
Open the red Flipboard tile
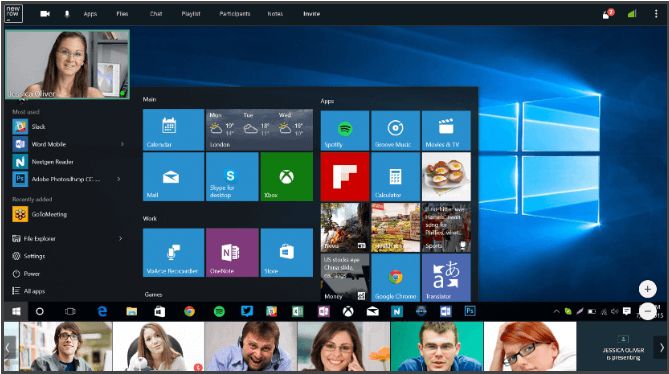click(x=345, y=177)
